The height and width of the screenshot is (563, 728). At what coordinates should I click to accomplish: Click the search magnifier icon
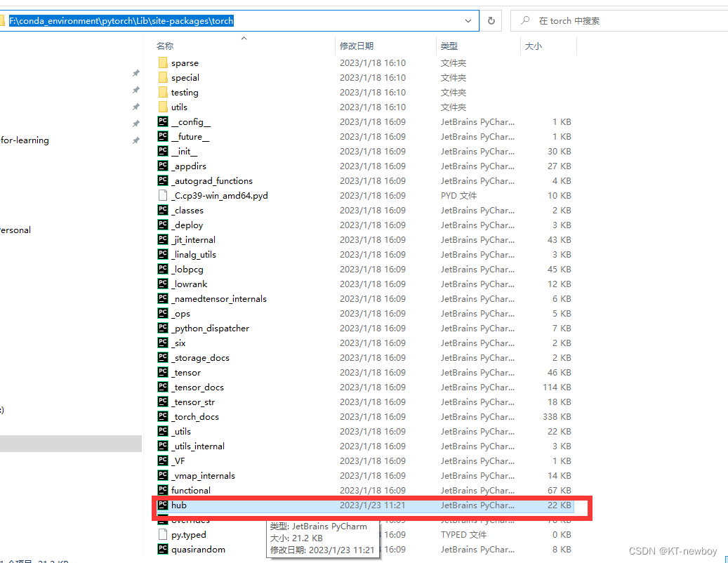525,20
